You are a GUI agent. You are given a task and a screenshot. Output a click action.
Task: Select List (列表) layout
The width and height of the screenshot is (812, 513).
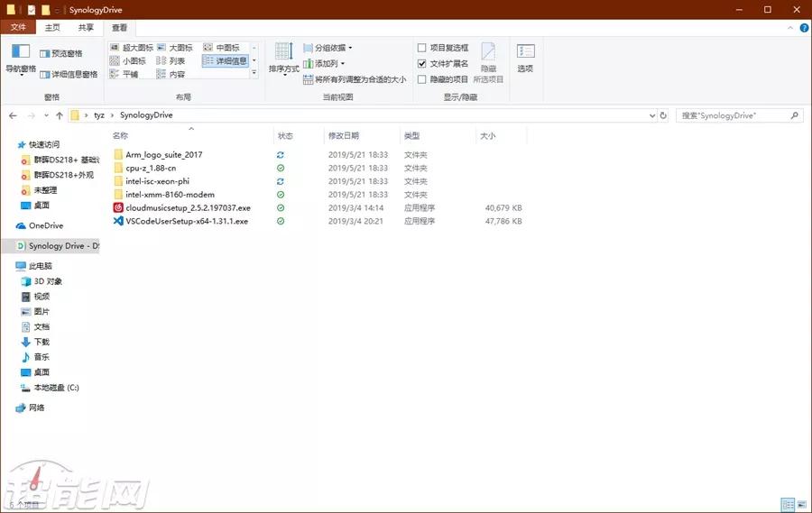tap(171, 61)
